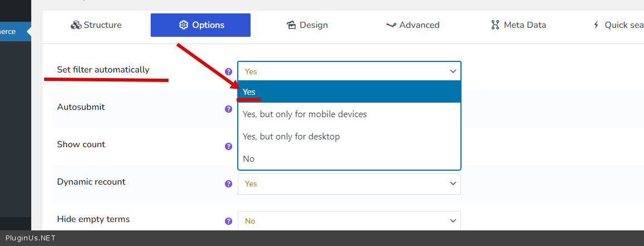Open the Hide empty terms dropdown

(349, 221)
